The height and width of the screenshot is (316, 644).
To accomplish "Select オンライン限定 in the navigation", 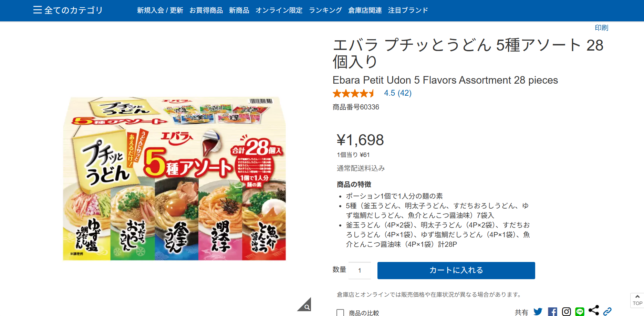I will (279, 10).
